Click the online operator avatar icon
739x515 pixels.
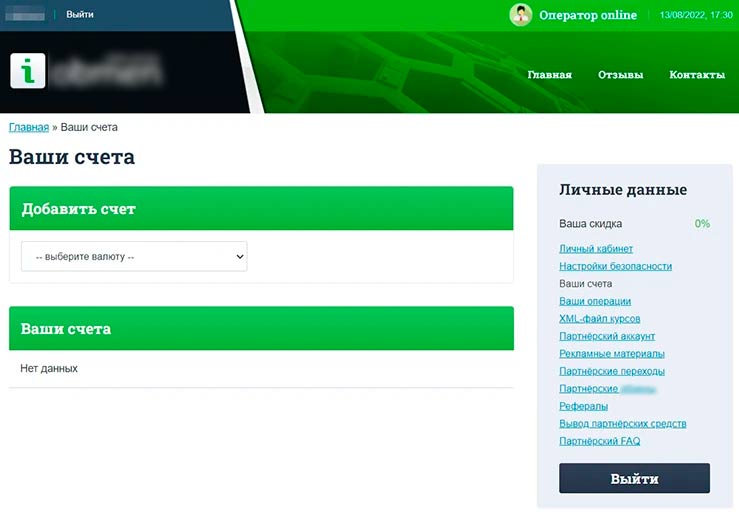click(x=520, y=15)
